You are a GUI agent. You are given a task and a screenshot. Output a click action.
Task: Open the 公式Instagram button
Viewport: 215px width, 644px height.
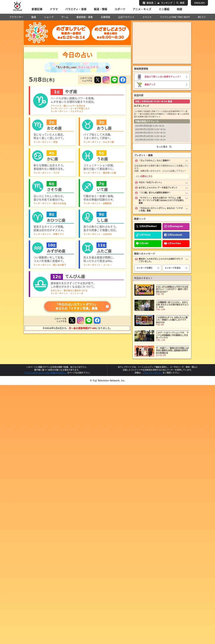pyautogui.click(x=176, y=226)
